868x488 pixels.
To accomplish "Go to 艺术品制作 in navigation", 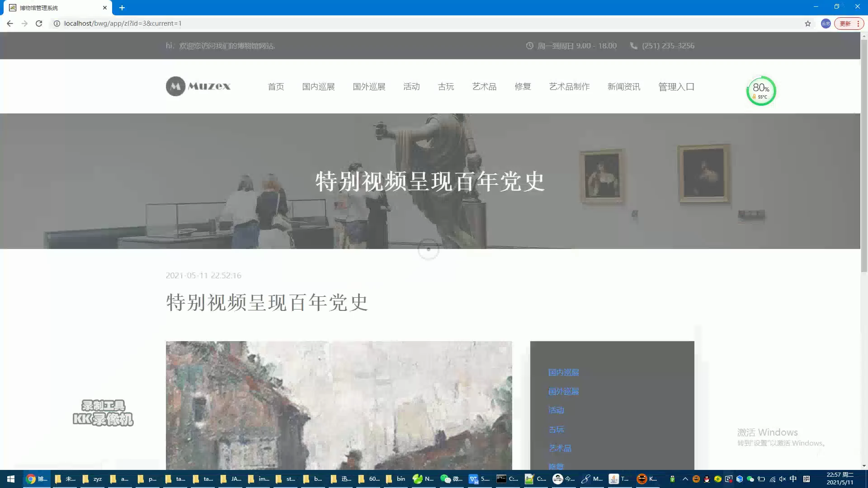I will (x=569, y=87).
